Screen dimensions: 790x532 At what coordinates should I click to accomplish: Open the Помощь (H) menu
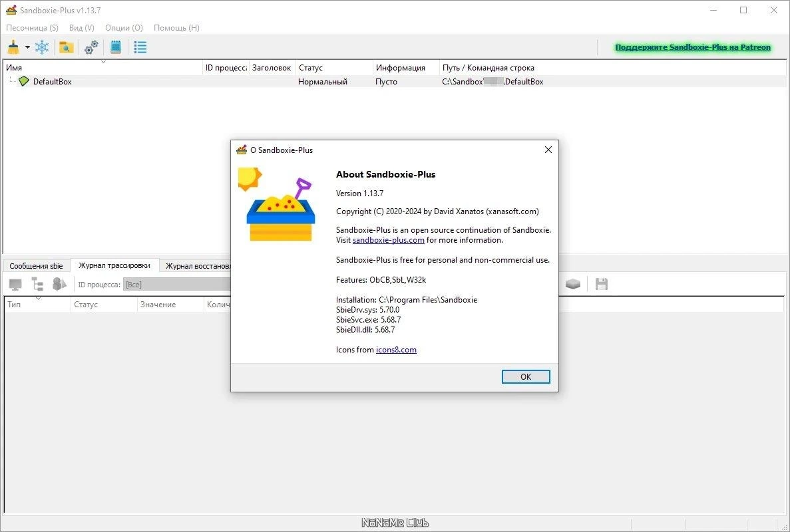[x=176, y=28]
